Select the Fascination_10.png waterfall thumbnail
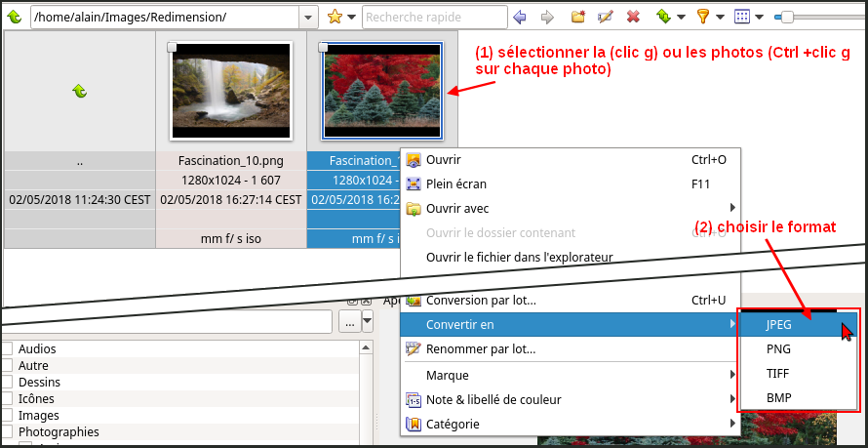Image resolution: width=868 pixels, height=448 pixels. 231,91
